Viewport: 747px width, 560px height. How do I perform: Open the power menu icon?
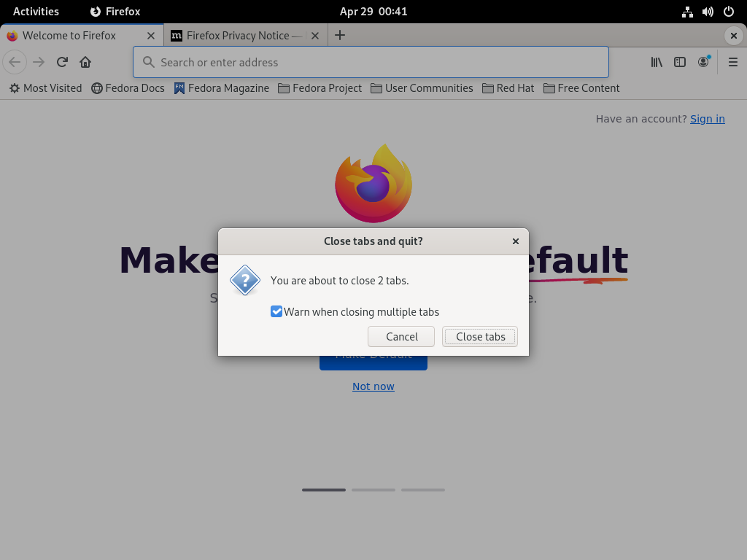pyautogui.click(x=729, y=12)
